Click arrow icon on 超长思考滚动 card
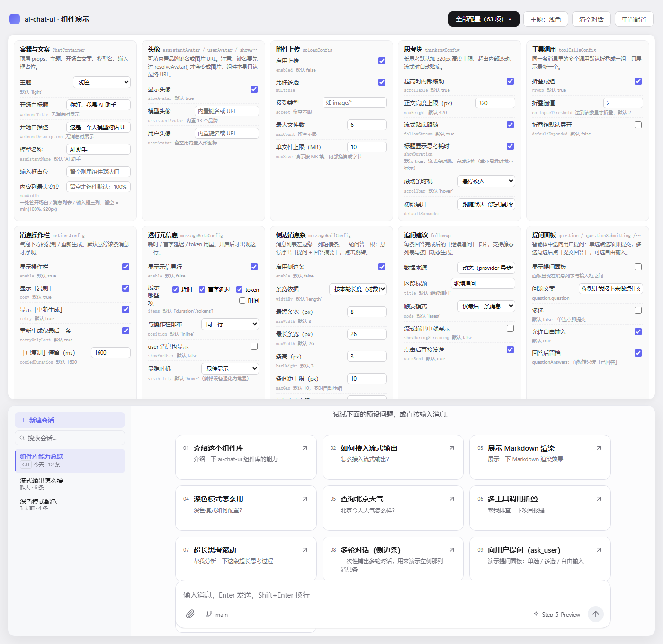This screenshot has width=663, height=644. pos(305,550)
